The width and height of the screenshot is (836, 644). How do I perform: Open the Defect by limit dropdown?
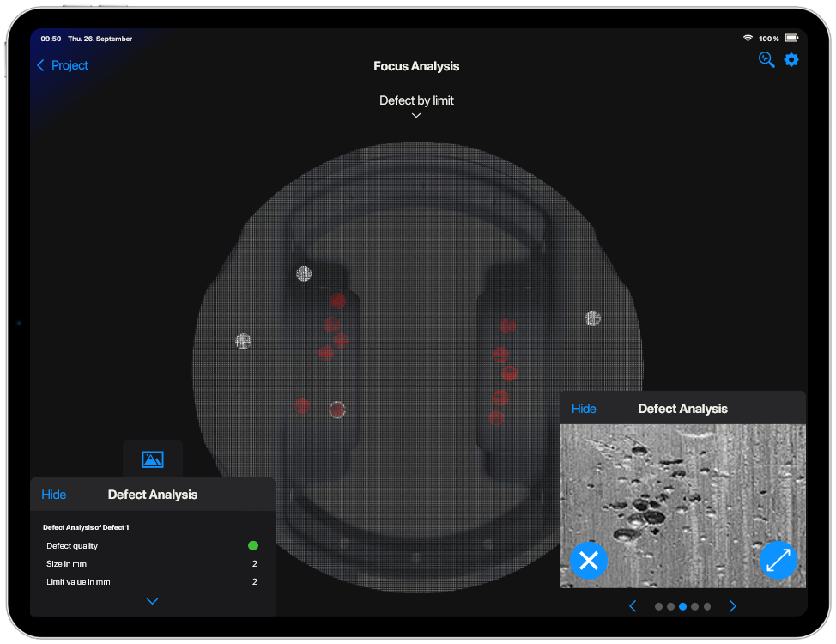416,106
